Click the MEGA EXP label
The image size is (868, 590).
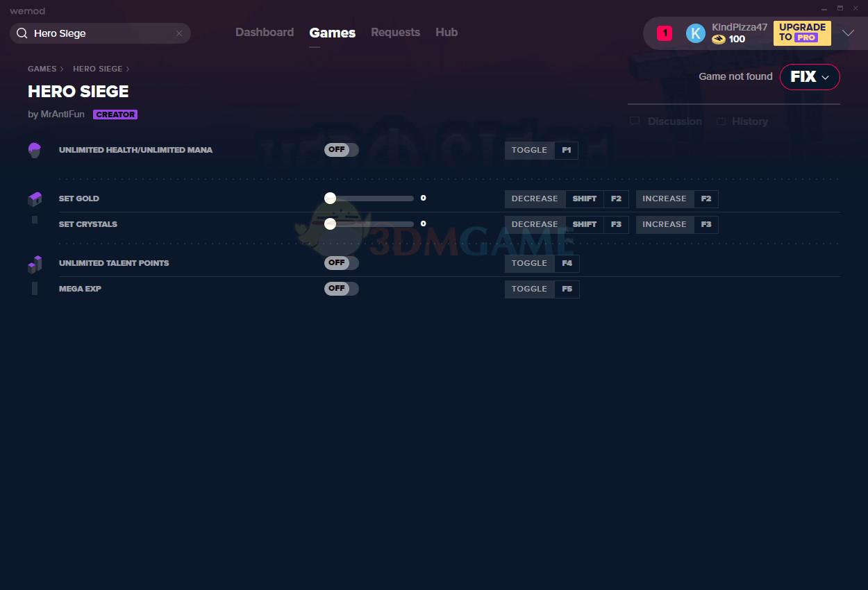click(x=80, y=289)
